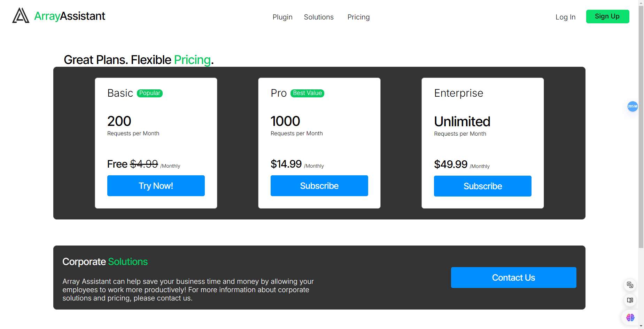Click the Log In link
Image resolution: width=644 pixels, height=329 pixels.
[565, 17]
